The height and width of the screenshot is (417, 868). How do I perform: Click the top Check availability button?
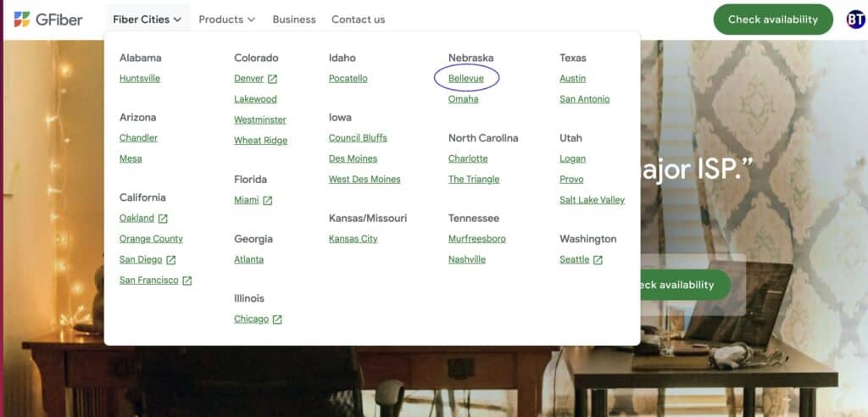(773, 19)
